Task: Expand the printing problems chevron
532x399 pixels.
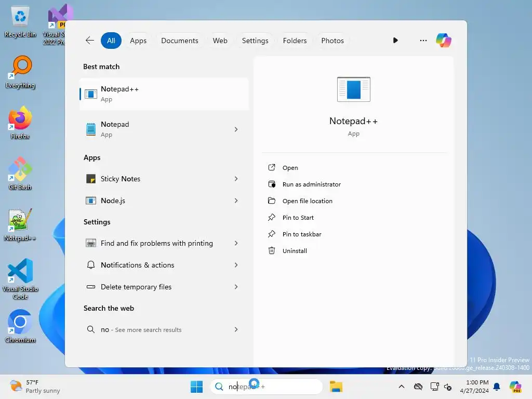Action: pos(236,243)
